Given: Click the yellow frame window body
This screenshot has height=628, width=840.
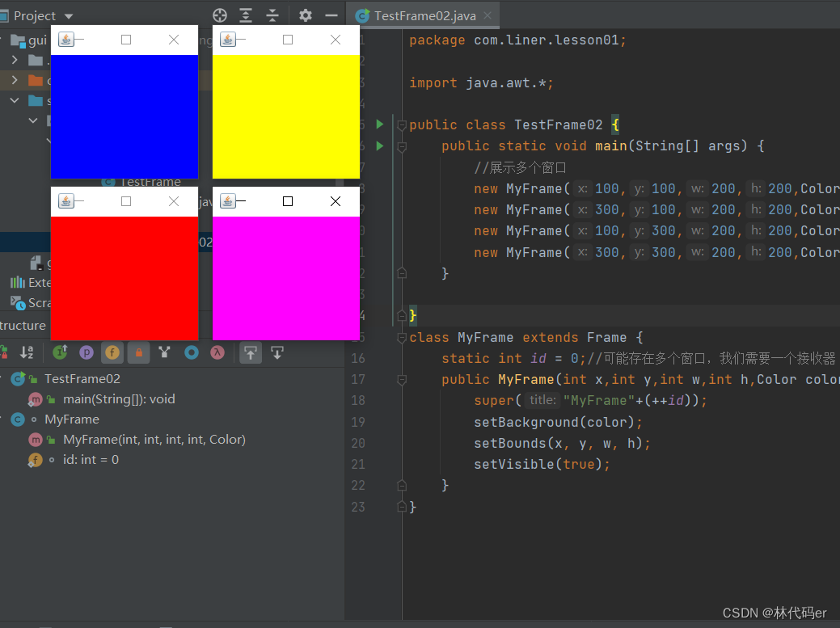Looking at the screenshot, I should [286, 116].
